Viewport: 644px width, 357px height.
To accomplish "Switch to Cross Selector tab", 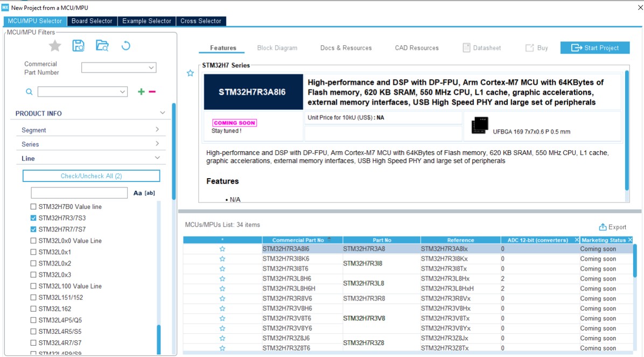I will (x=201, y=21).
